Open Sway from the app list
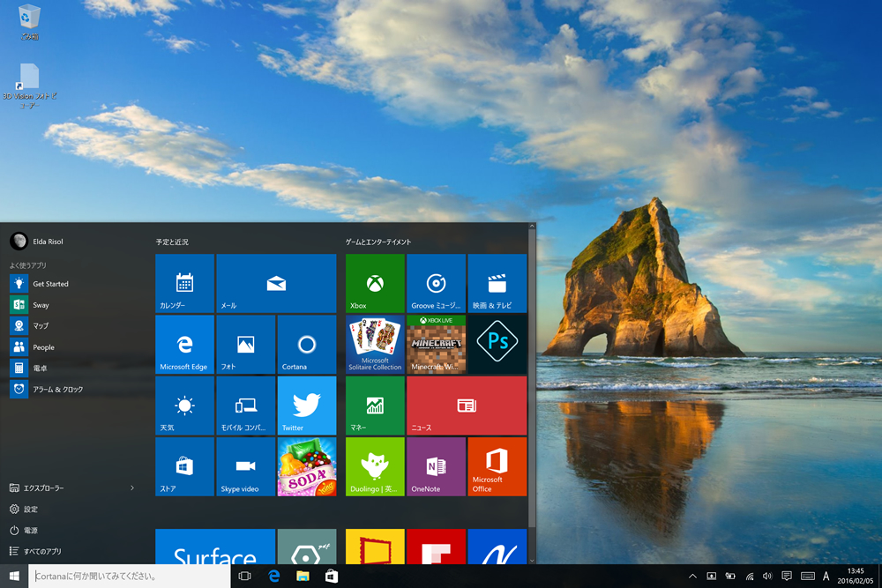The width and height of the screenshot is (882, 588). (x=73, y=305)
